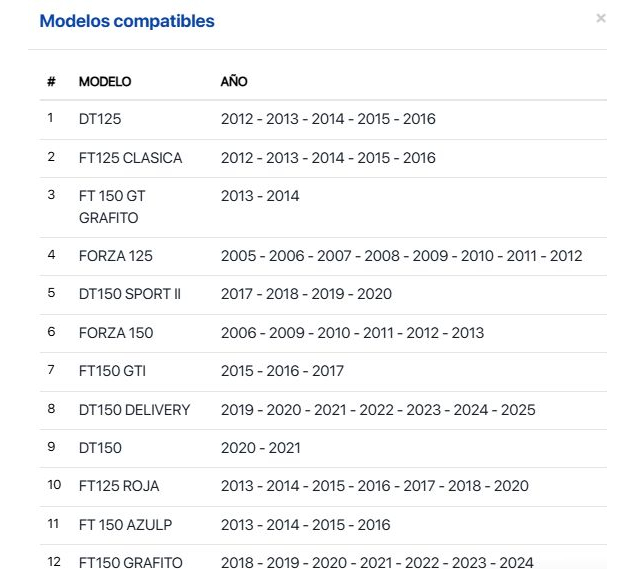Image resolution: width=635 pixels, height=569 pixels.
Task: Click the Modelos compatibles heading
Action: click(127, 21)
